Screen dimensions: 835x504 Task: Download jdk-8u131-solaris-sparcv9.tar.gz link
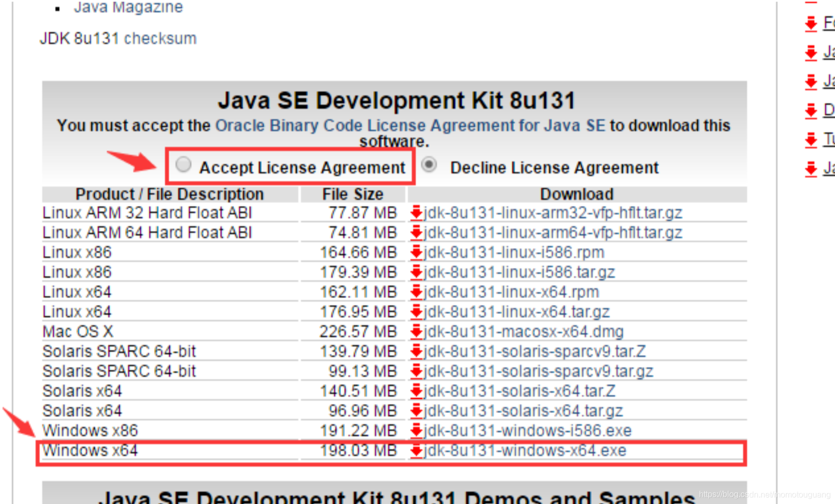(538, 371)
